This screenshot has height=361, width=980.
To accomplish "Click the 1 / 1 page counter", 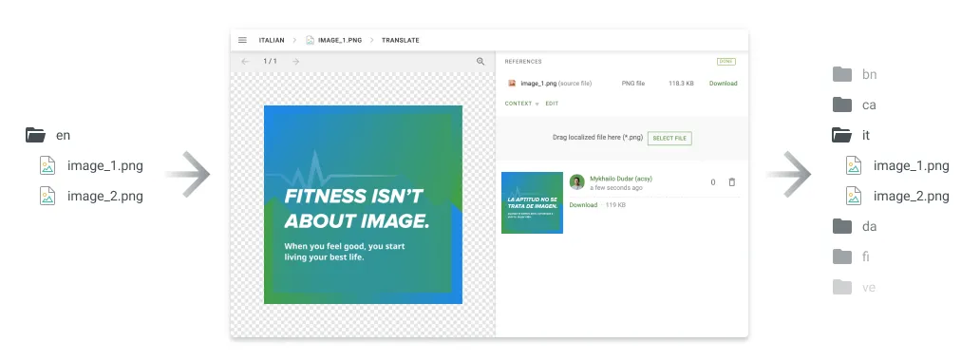I will pyautogui.click(x=270, y=62).
